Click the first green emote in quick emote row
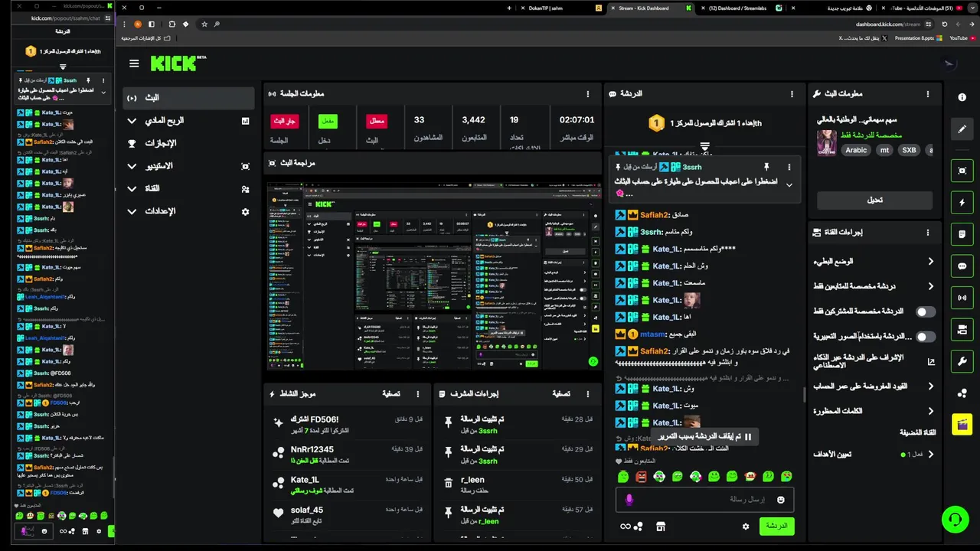 click(x=623, y=477)
